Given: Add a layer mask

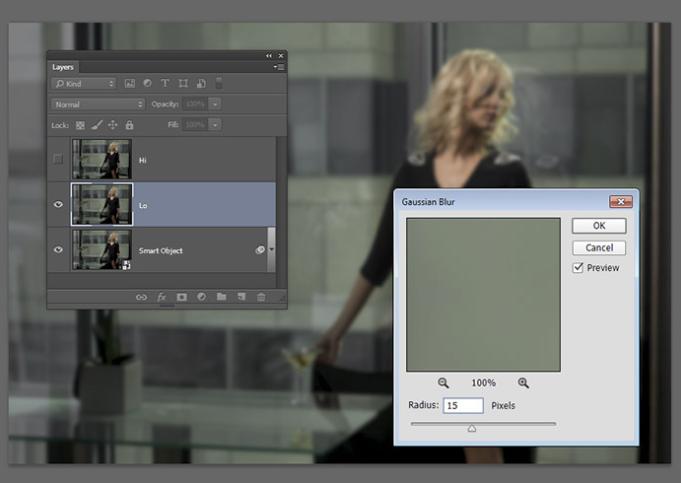Looking at the screenshot, I should pos(181,297).
